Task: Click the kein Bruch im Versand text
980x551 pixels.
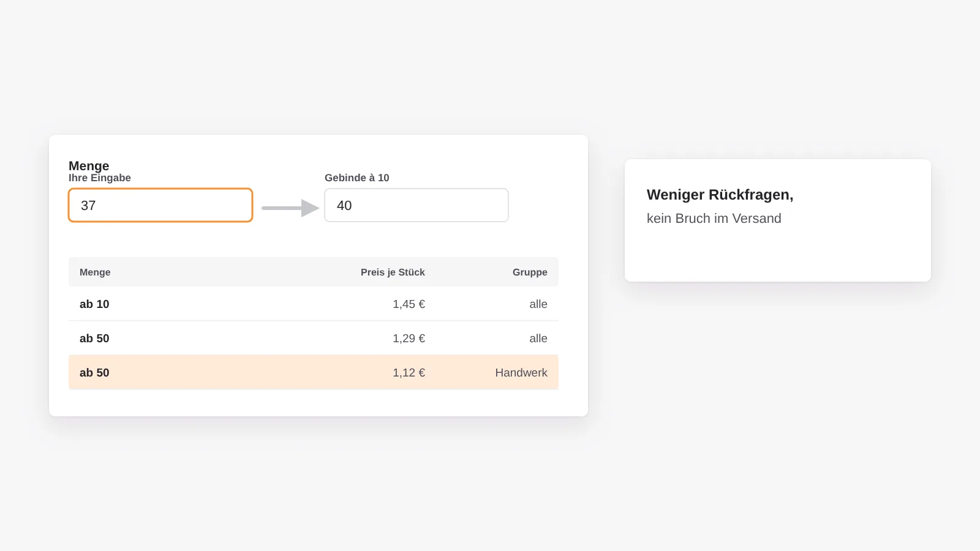Action: point(714,219)
